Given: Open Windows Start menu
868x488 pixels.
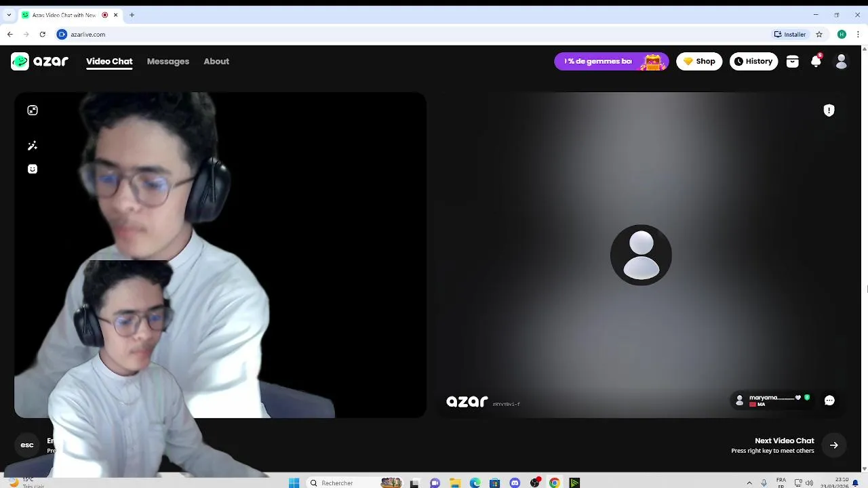Looking at the screenshot, I should click(x=294, y=483).
